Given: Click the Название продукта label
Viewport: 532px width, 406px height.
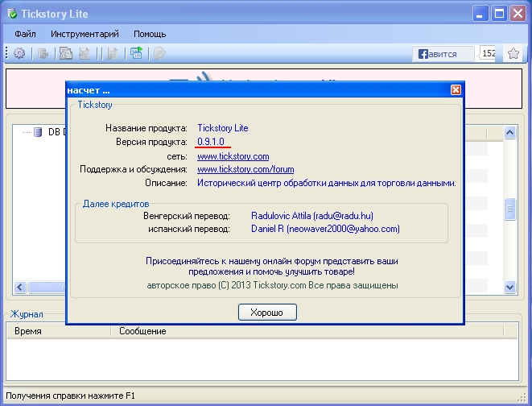Looking at the screenshot, I should click(x=146, y=128).
